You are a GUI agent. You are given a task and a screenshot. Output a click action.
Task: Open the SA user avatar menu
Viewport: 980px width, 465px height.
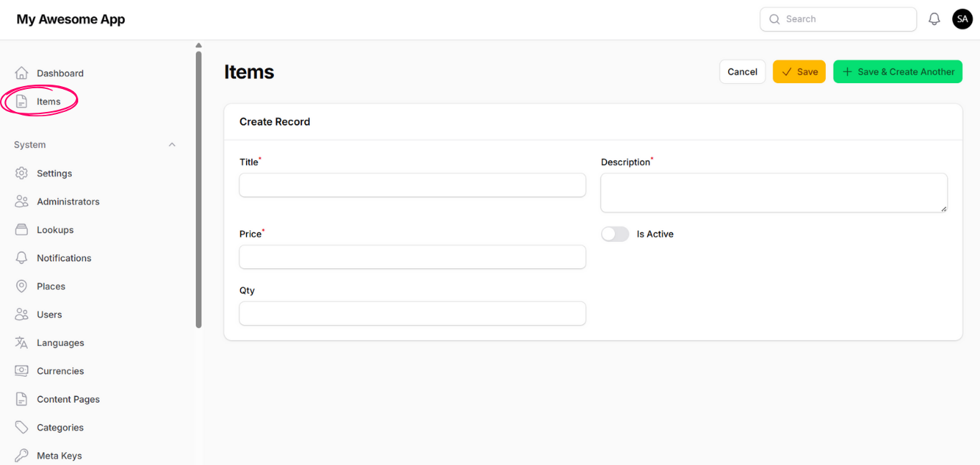pos(962,19)
